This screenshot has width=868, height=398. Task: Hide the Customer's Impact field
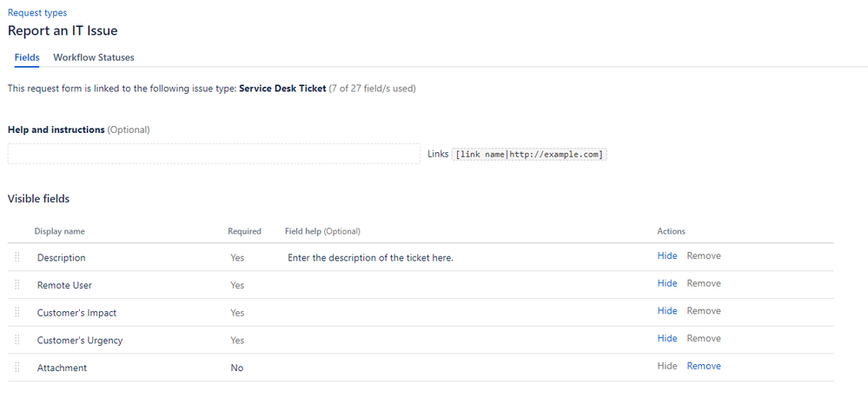pos(667,311)
